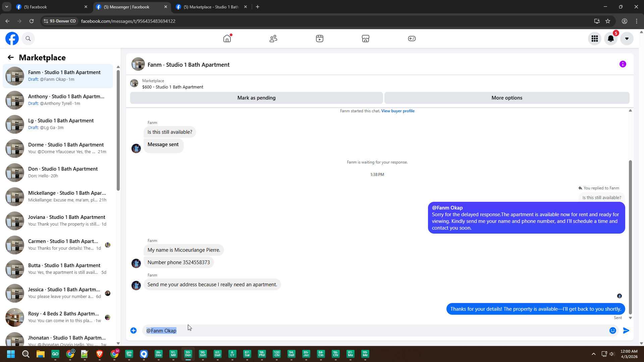Show hidden system tray icons
Image resolution: width=644 pixels, height=362 pixels.
point(594,354)
